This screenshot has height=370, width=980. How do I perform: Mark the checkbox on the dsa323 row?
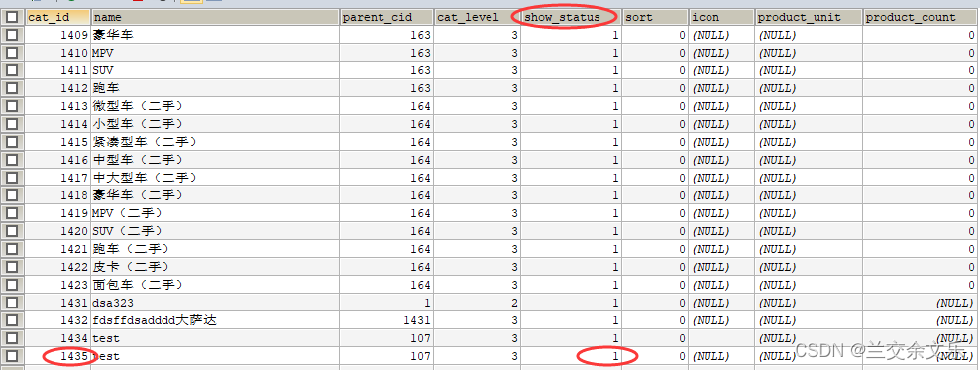(x=11, y=303)
